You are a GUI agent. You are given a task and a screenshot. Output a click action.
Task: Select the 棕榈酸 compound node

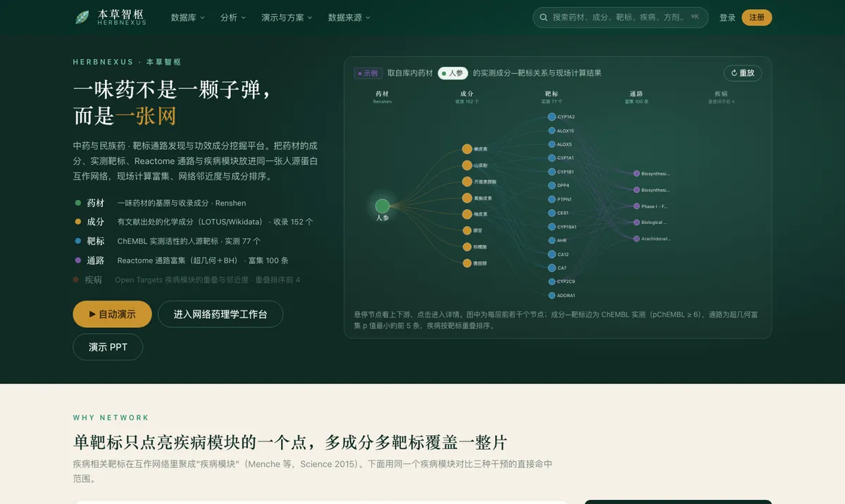point(467,247)
